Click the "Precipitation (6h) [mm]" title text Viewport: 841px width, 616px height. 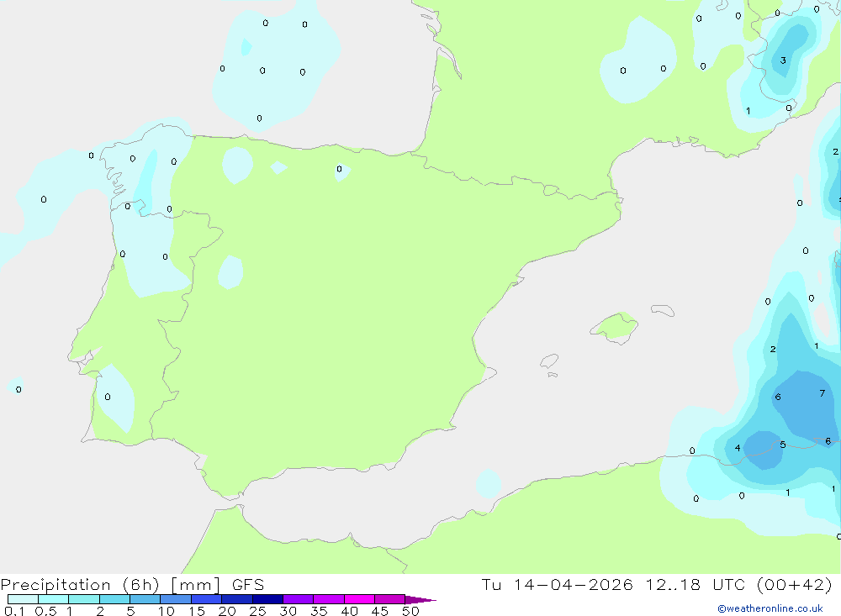pyautogui.click(x=110, y=585)
